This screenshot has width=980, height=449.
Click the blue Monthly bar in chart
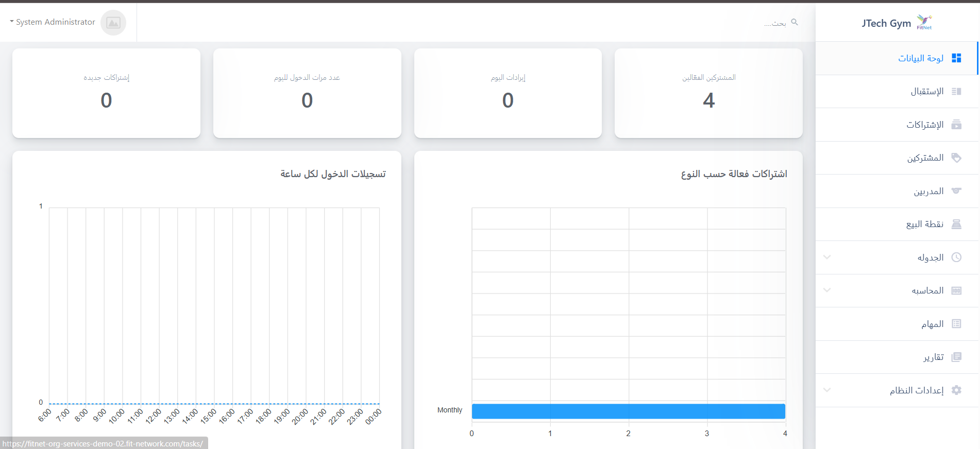pyautogui.click(x=628, y=411)
